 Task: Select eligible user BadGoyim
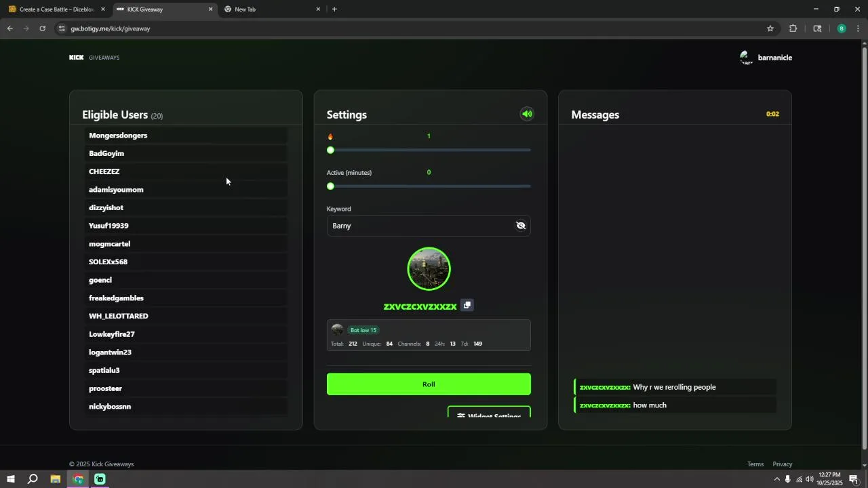tap(186, 154)
